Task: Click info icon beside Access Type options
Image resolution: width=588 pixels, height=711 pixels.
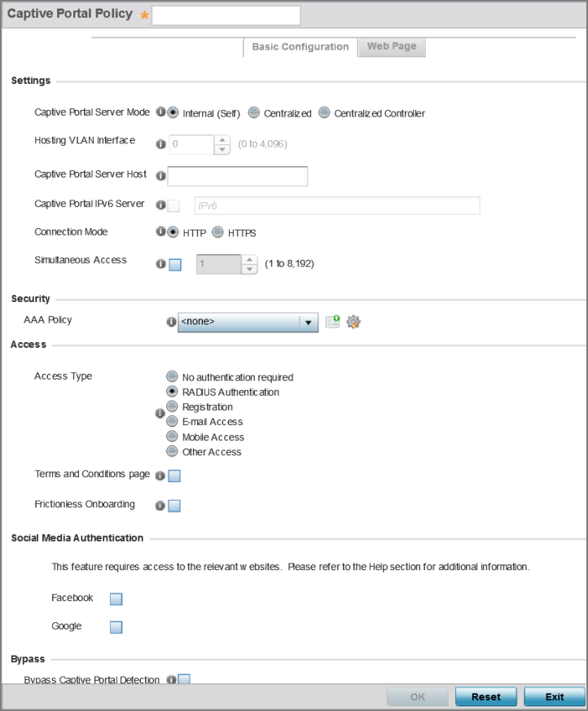Action: pyautogui.click(x=160, y=414)
